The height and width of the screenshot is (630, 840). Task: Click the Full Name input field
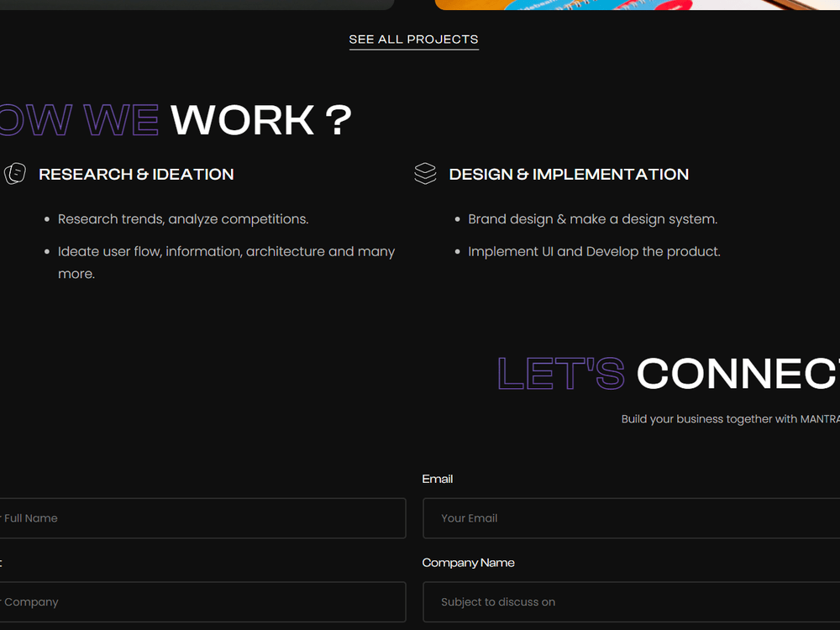(x=202, y=518)
